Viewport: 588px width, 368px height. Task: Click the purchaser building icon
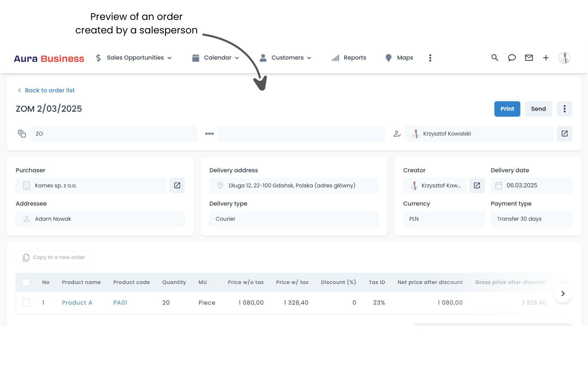point(26,186)
